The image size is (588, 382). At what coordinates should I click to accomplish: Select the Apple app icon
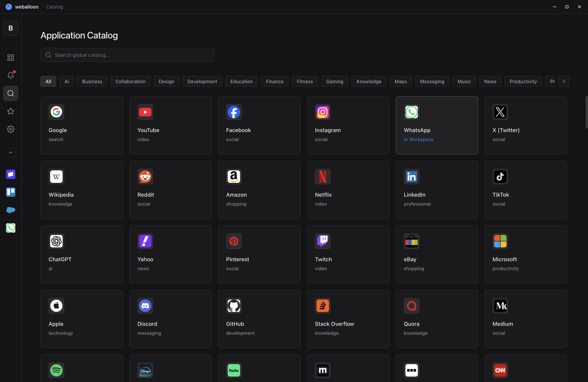coord(56,306)
